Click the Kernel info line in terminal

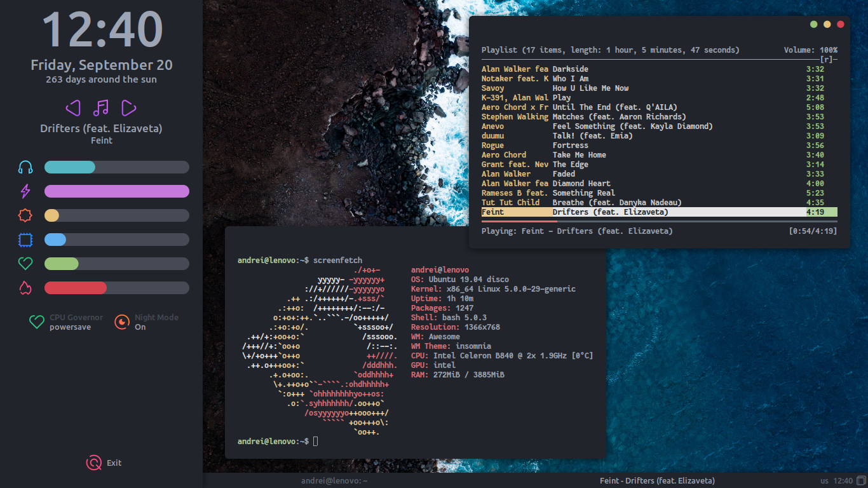[x=494, y=289]
